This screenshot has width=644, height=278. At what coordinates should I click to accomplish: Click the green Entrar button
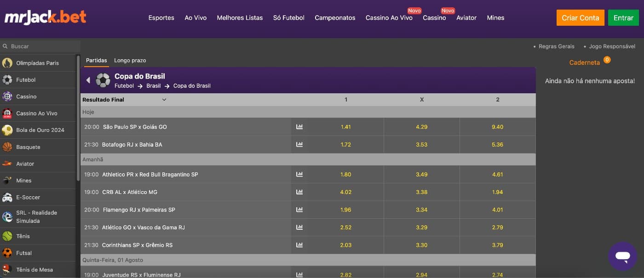click(x=623, y=18)
